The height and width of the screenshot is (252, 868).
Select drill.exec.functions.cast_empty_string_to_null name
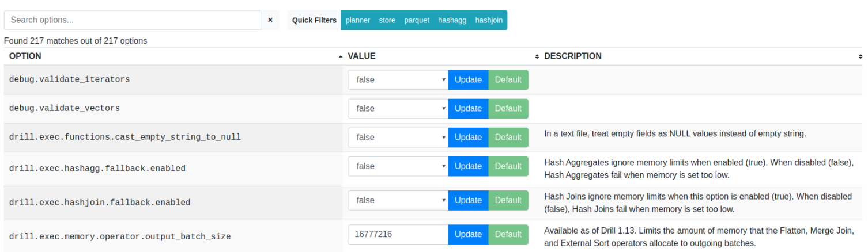point(125,137)
